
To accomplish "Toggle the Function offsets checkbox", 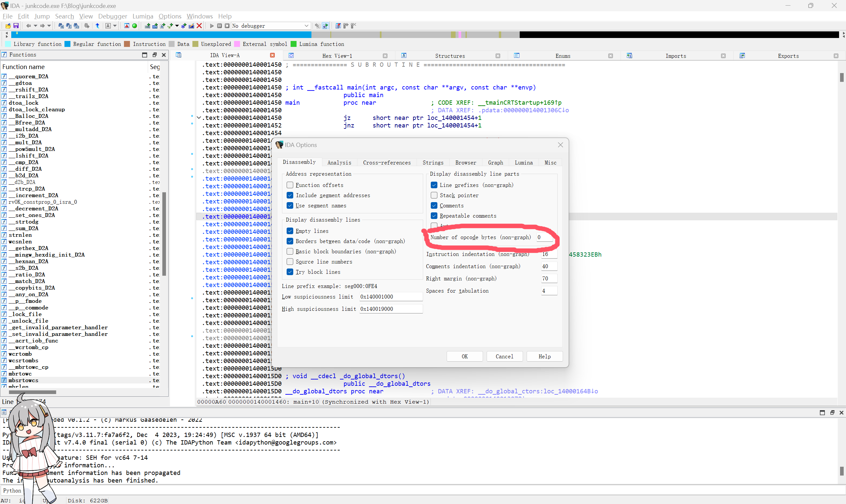I will 290,185.
